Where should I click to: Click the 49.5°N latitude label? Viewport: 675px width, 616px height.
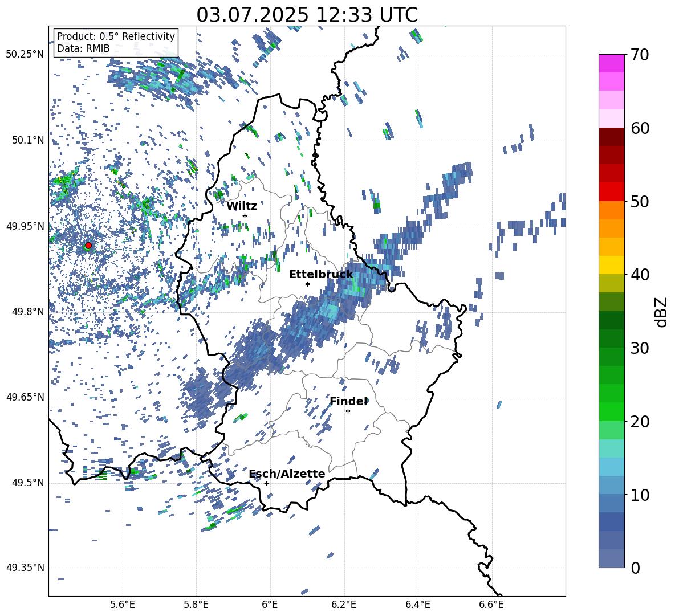tap(29, 483)
